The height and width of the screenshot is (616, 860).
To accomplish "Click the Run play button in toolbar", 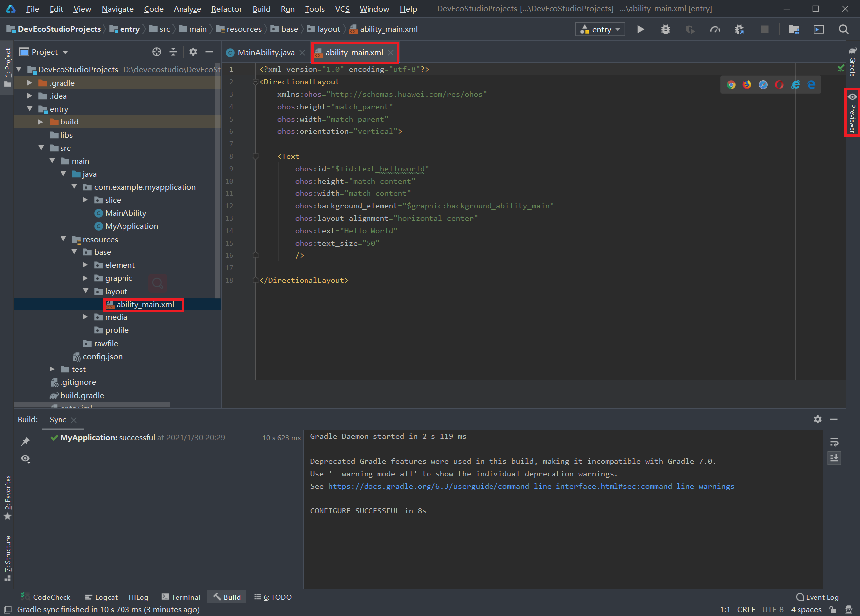I will click(x=641, y=29).
